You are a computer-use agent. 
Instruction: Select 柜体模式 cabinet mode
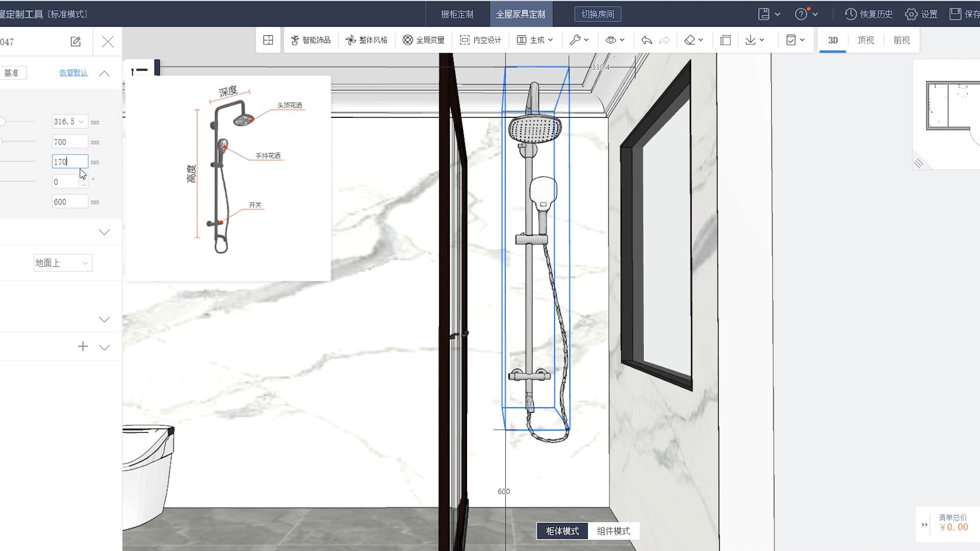(562, 531)
